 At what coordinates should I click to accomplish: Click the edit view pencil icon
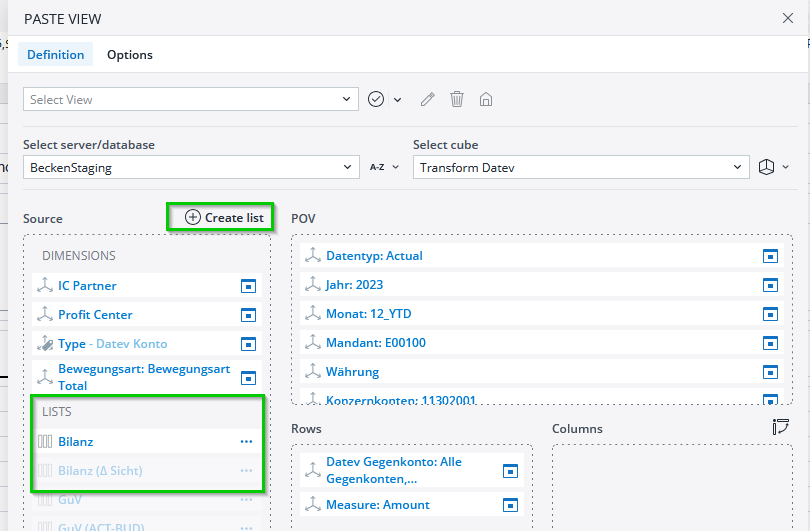pos(428,99)
